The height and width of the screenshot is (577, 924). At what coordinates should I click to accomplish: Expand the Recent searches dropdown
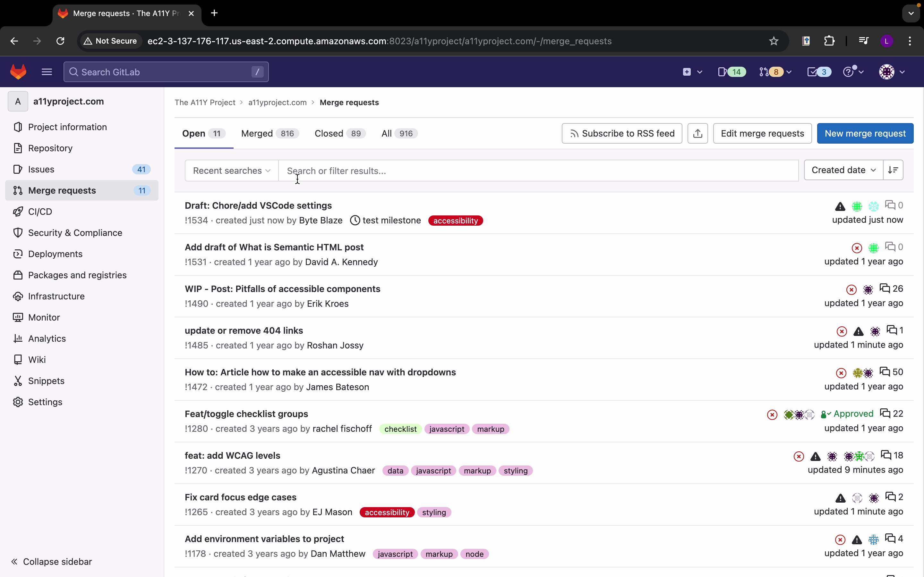point(231,171)
